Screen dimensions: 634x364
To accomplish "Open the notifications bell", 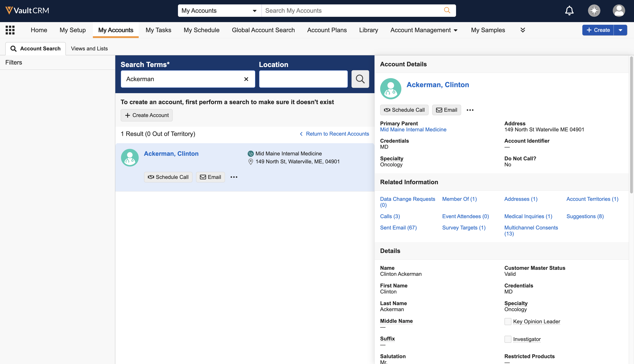I will click(569, 10).
